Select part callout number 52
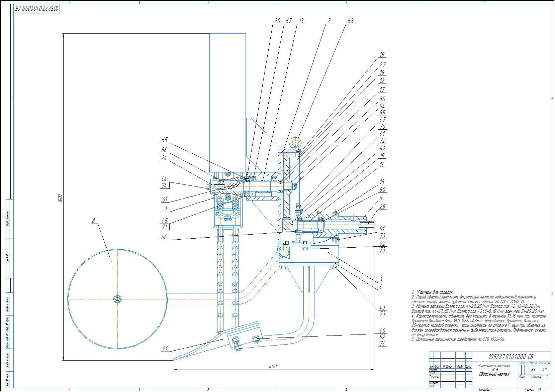 click(382, 337)
